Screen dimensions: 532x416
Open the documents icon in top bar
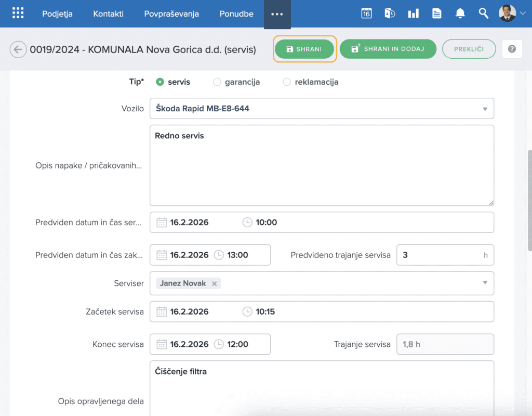(436, 14)
